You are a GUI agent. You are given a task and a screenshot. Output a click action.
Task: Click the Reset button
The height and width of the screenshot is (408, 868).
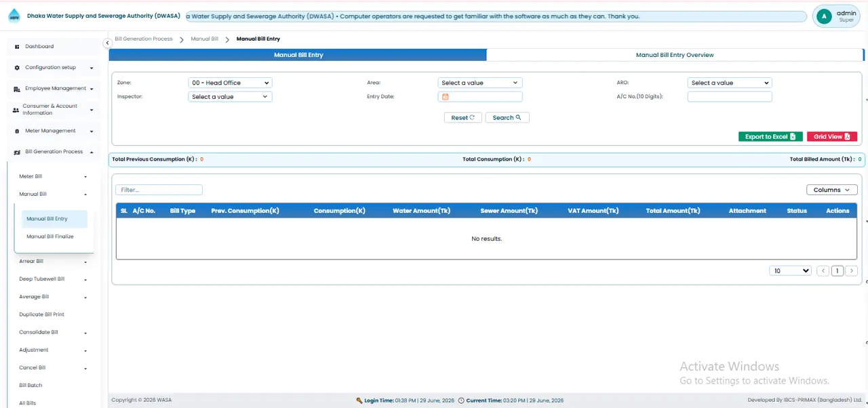pyautogui.click(x=463, y=118)
